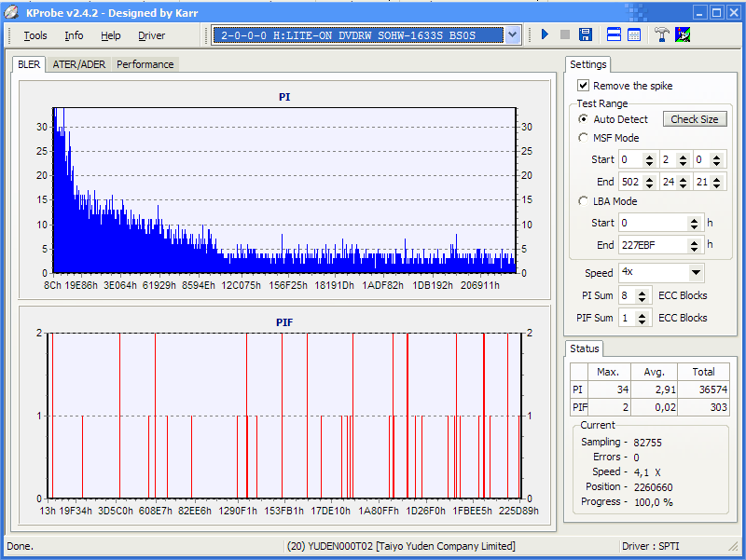Switch to the Performance tab

(145, 64)
